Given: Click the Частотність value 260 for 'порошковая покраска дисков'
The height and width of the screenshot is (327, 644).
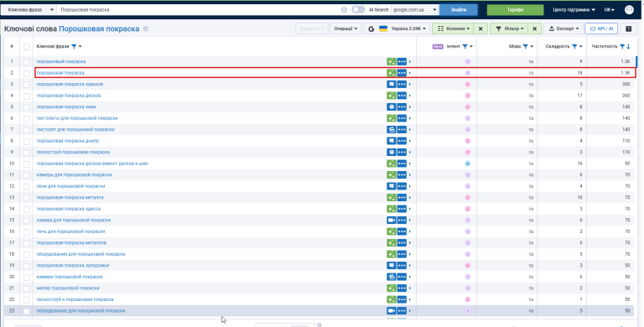Looking at the screenshot, I should [626, 96].
